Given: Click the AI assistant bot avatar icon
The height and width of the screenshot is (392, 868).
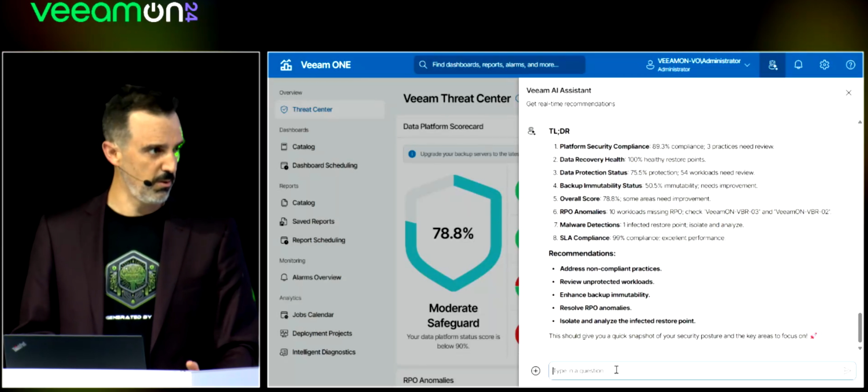Looking at the screenshot, I should click(x=531, y=131).
